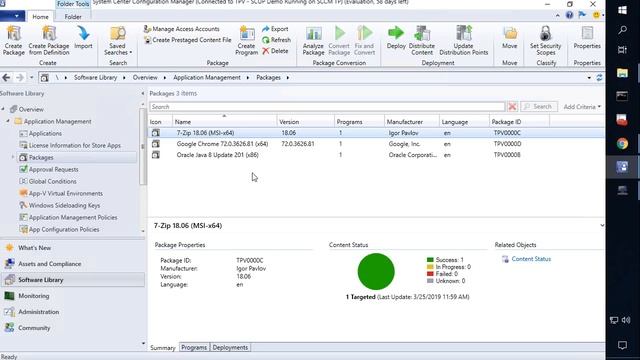Screen dimensions: 640x360
Task: Delete the selected package
Action: [275, 51]
